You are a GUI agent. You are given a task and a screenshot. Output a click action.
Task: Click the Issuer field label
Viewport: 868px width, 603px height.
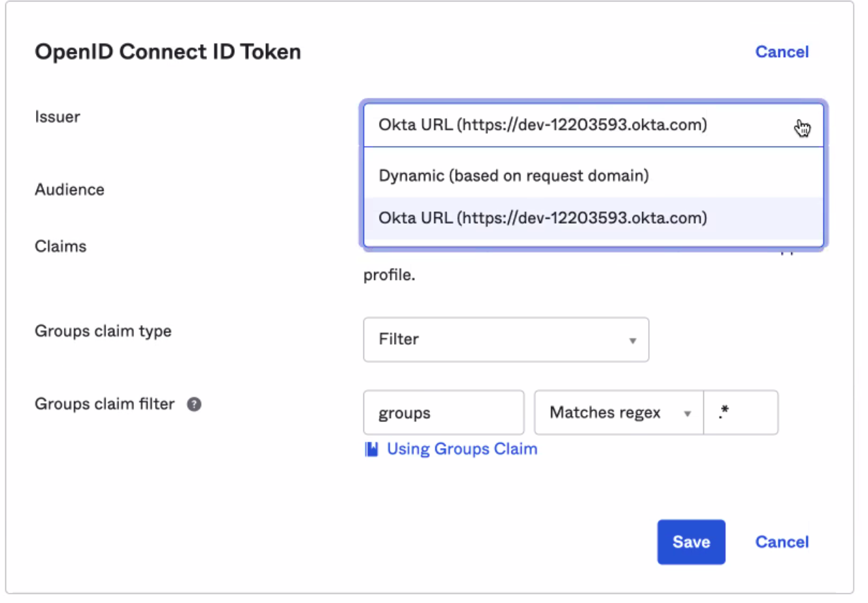pyautogui.click(x=57, y=117)
